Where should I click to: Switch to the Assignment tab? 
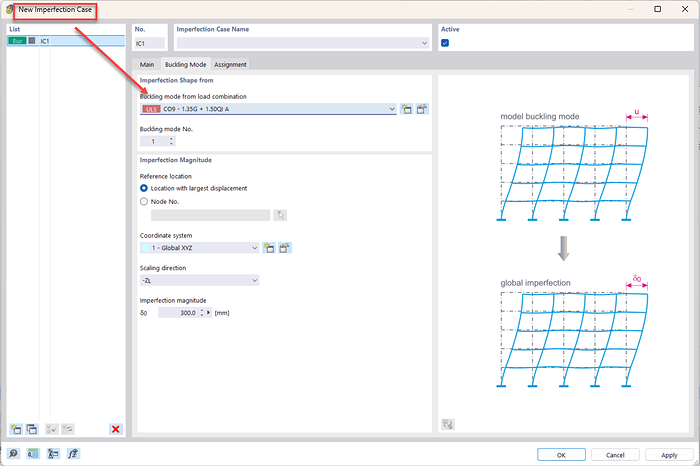click(230, 64)
